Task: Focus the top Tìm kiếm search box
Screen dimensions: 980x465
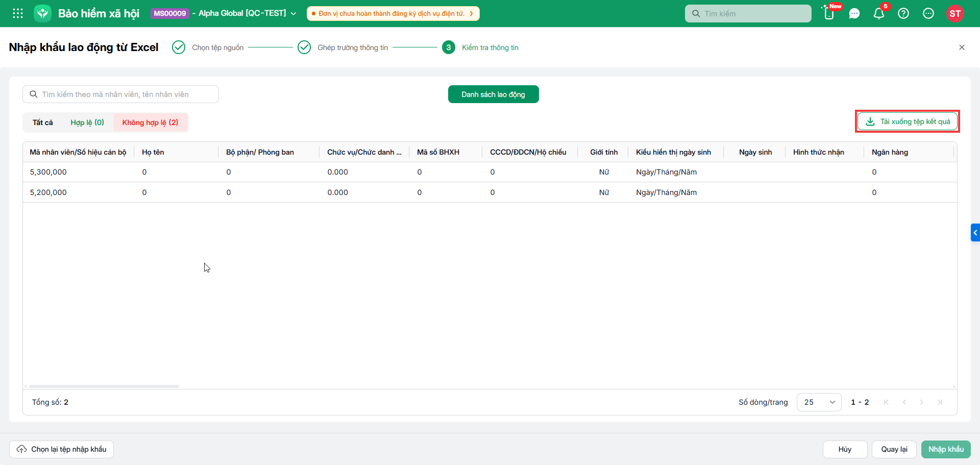Action: coord(748,14)
